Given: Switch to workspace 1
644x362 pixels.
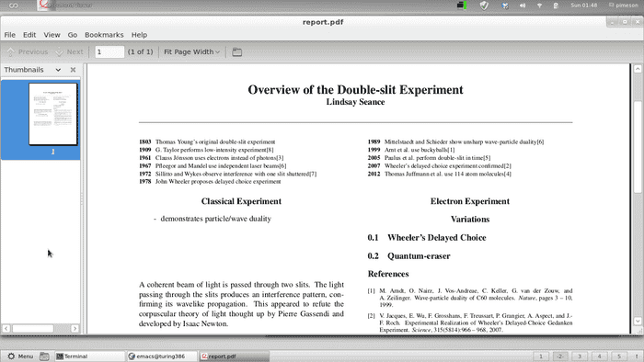Looking at the screenshot, I should pyautogui.click(x=541, y=356).
